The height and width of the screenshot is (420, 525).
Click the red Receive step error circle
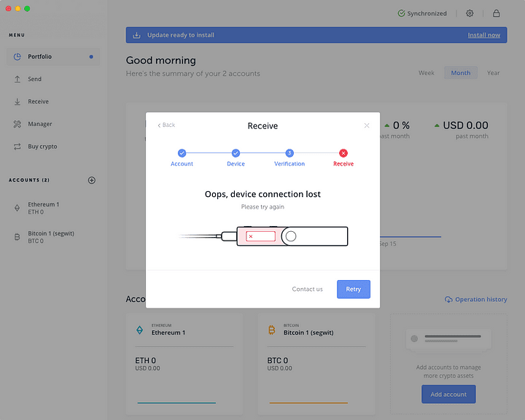pos(343,153)
